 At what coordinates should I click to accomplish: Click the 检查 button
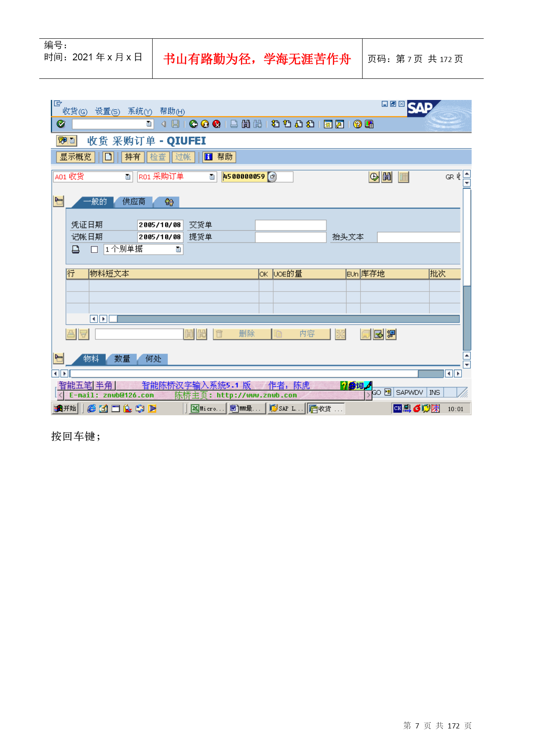point(158,157)
